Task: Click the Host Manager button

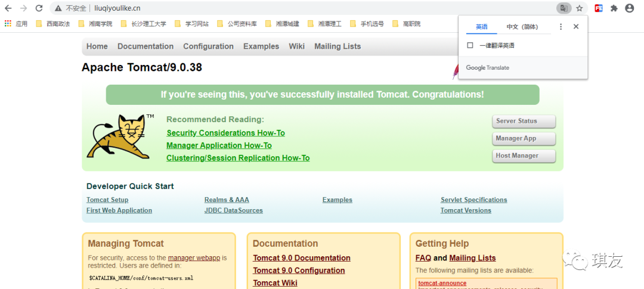Action: click(x=524, y=156)
